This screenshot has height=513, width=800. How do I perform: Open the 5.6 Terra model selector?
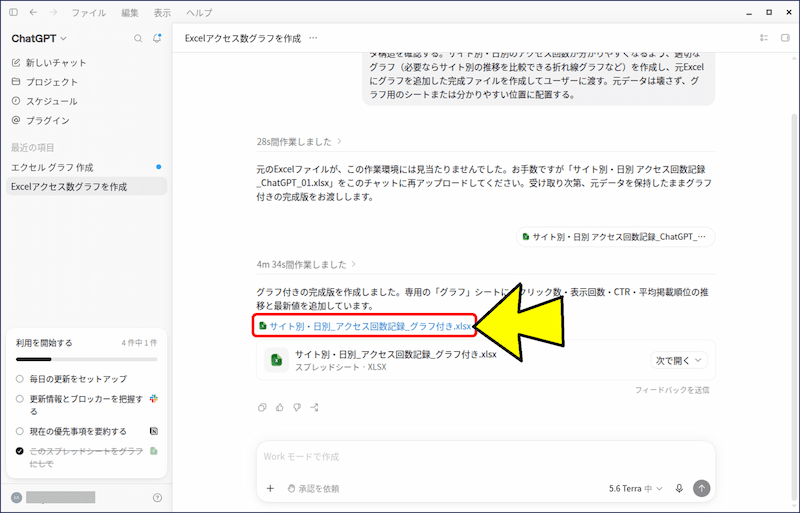(x=635, y=488)
